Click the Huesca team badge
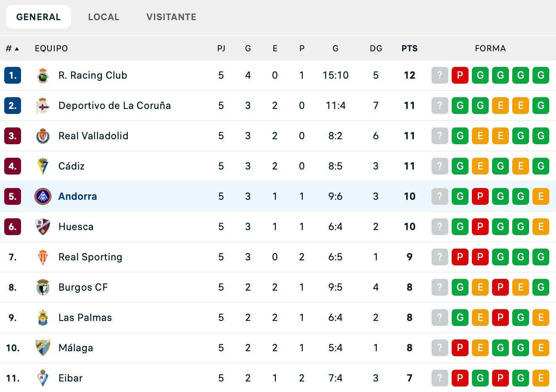This screenshot has height=392, width=556. [42, 227]
